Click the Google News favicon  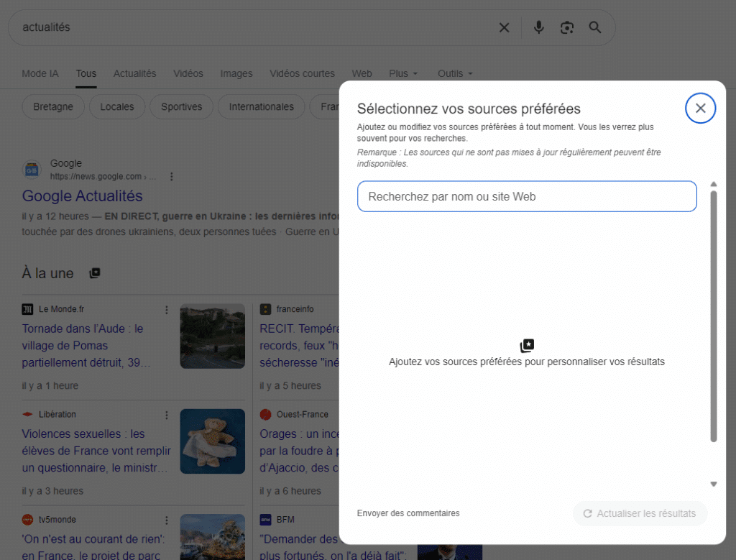pyautogui.click(x=32, y=170)
